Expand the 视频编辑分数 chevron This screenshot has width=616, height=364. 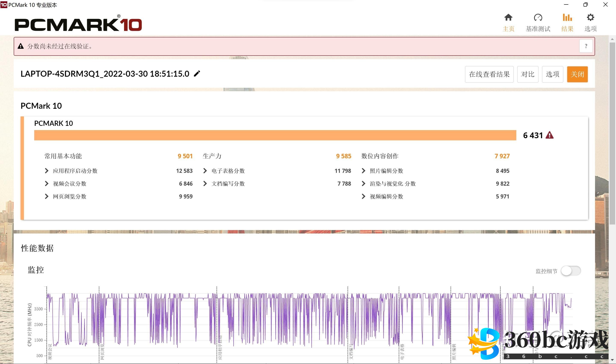[364, 197]
